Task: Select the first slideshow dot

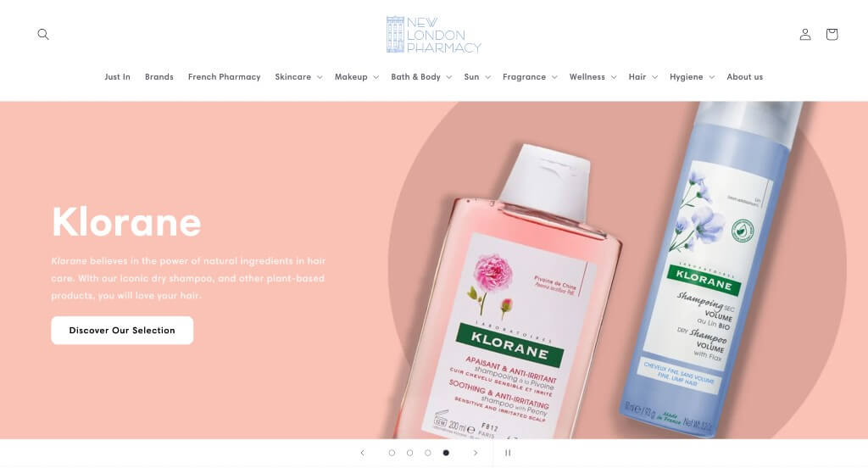Action: 392,453
